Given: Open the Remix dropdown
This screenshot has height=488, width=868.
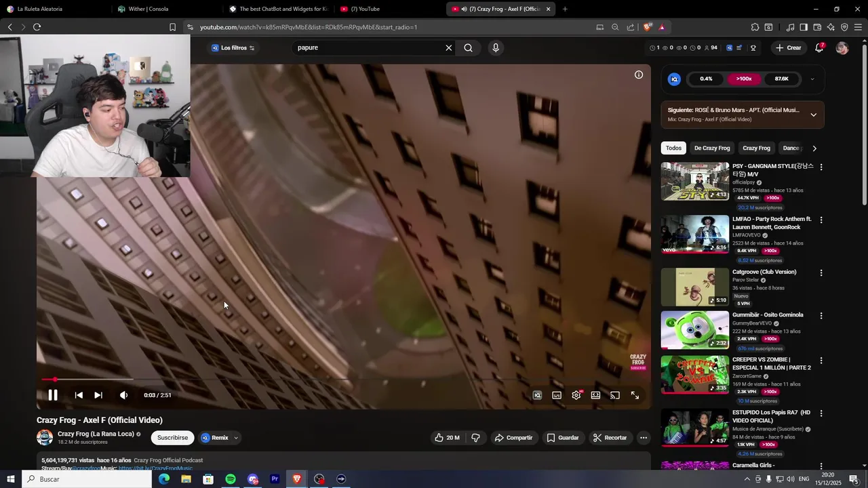Looking at the screenshot, I should [x=220, y=438].
